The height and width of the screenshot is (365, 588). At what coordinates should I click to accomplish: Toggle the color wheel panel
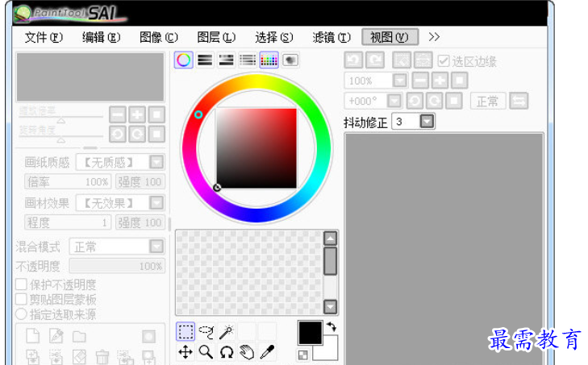click(x=184, y=60)
